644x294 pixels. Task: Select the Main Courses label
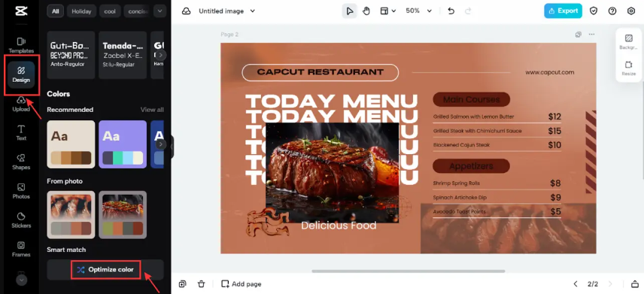(472, 99)
